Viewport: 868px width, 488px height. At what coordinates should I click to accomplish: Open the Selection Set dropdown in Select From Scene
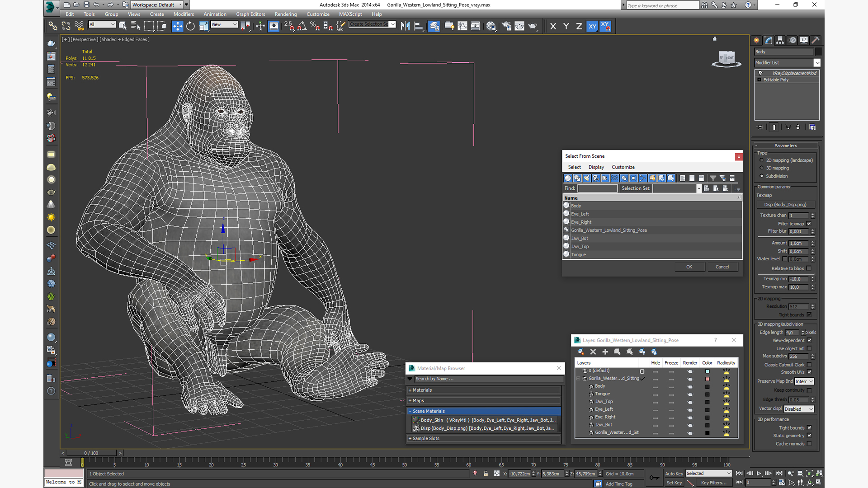point(698,188)
